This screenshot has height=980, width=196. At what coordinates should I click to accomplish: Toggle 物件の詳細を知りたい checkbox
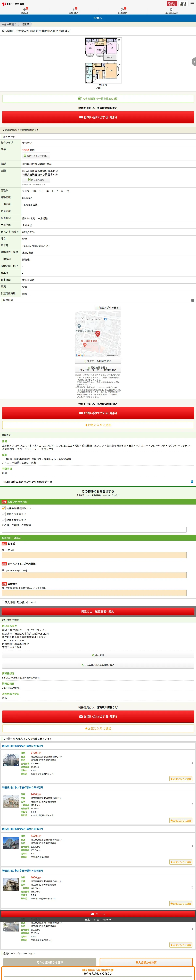3,508
